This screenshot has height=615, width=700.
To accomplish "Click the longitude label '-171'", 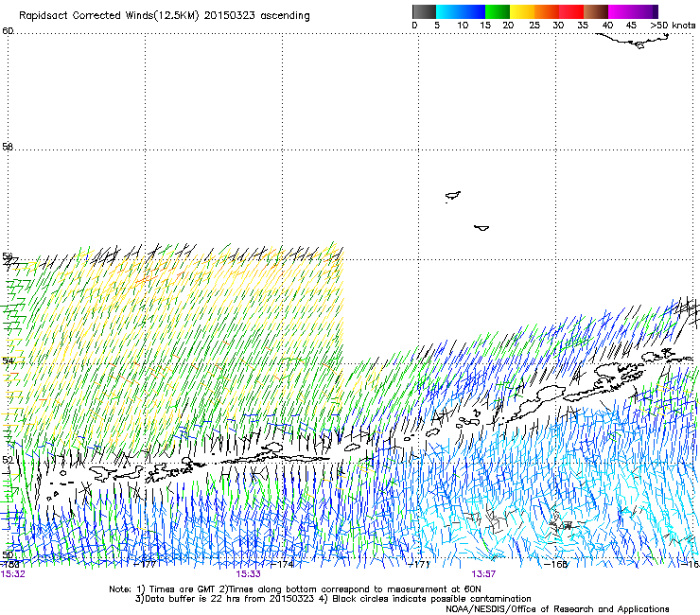I will point(418,564).
